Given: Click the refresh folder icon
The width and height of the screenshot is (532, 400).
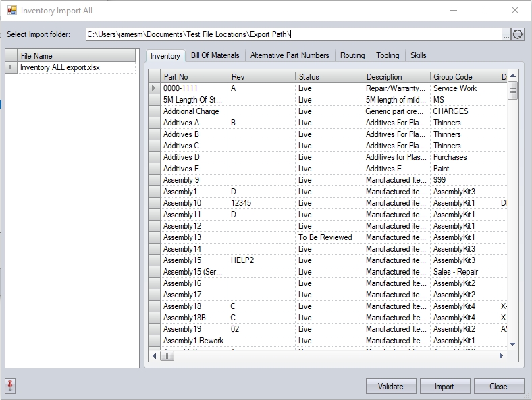Looking at the screenshot, I should 518,34.
